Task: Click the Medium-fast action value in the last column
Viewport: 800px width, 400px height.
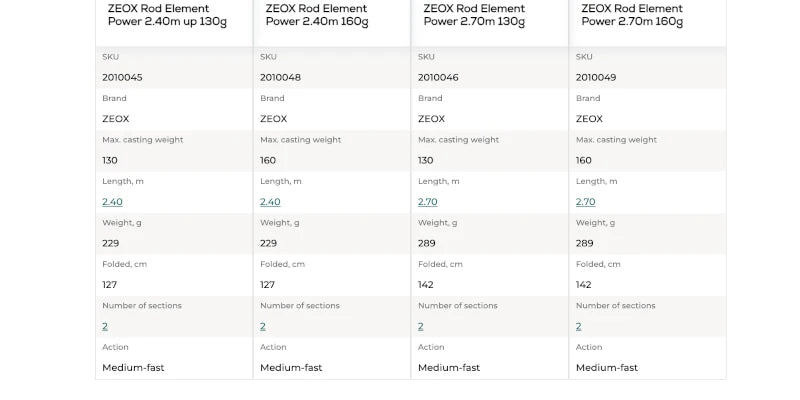Action: tap(607, 368)
